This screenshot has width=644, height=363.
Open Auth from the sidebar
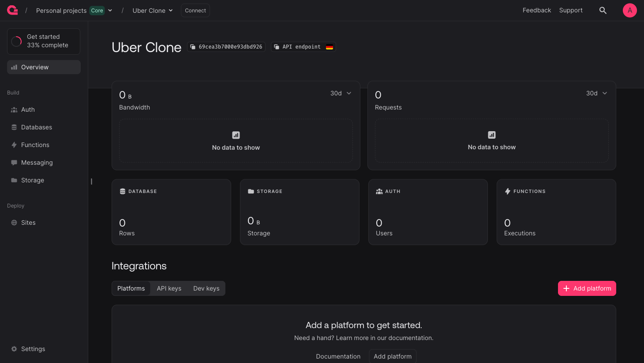click(28, 110)
